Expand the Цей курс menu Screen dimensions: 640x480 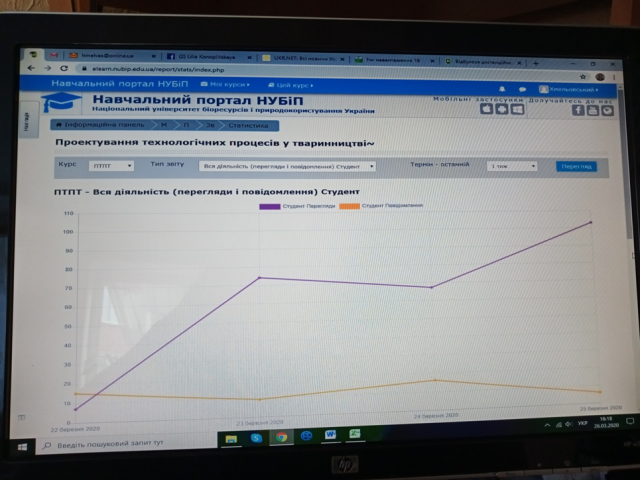pyautogui.click(x=291, y=85)
